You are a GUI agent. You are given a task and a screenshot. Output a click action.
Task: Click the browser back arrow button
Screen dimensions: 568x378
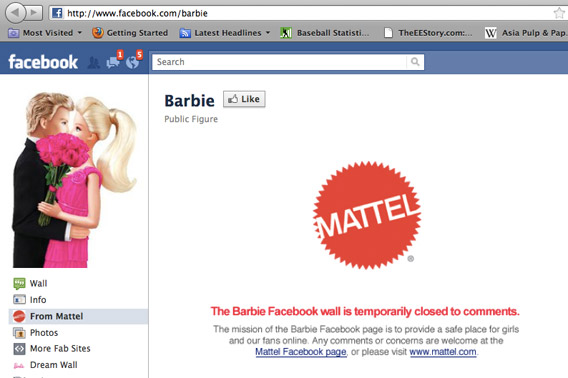click(15, 13)
